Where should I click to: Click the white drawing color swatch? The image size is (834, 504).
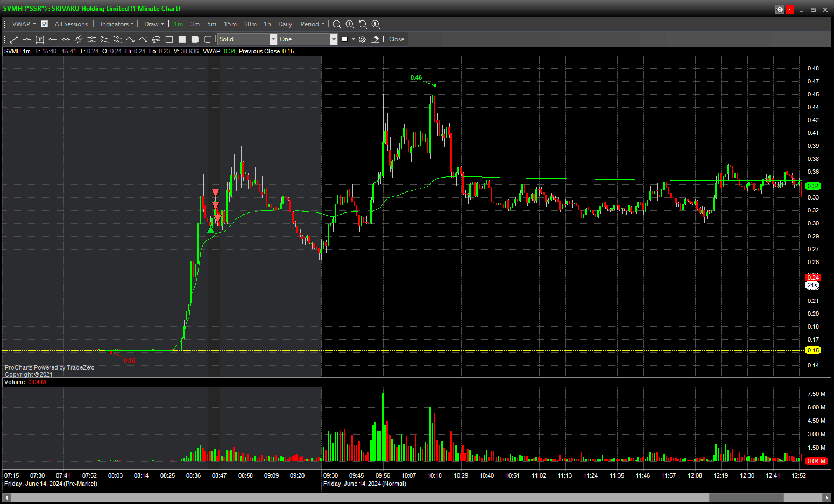pyautogui.click(x=345, y=39)
